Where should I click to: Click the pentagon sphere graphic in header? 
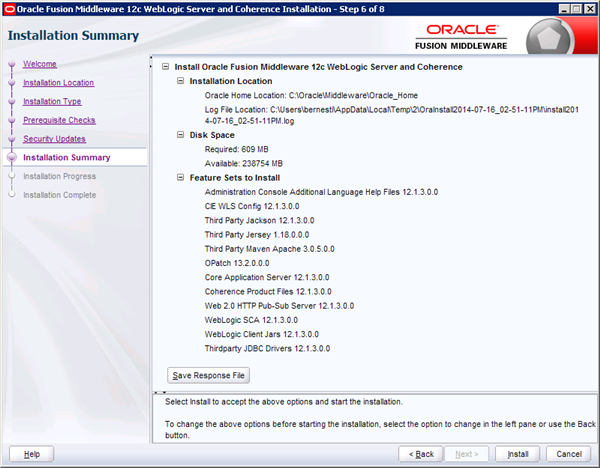549,38
